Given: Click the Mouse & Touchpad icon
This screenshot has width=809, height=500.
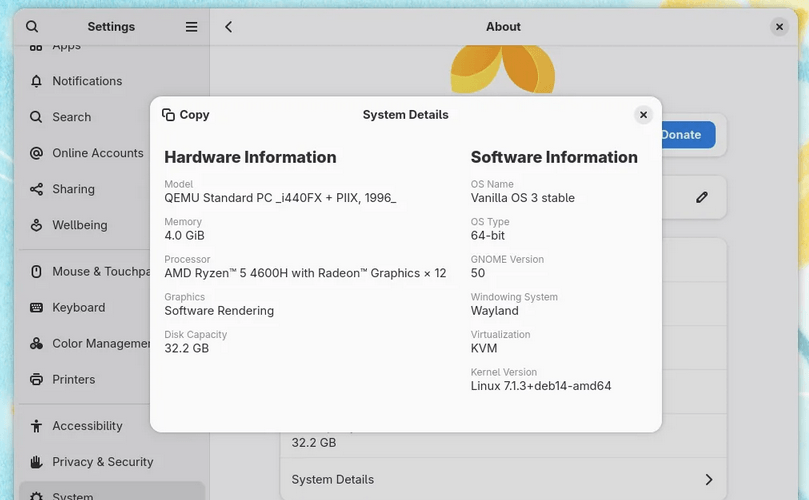Looking at the screenshot, I should [36, 271].
